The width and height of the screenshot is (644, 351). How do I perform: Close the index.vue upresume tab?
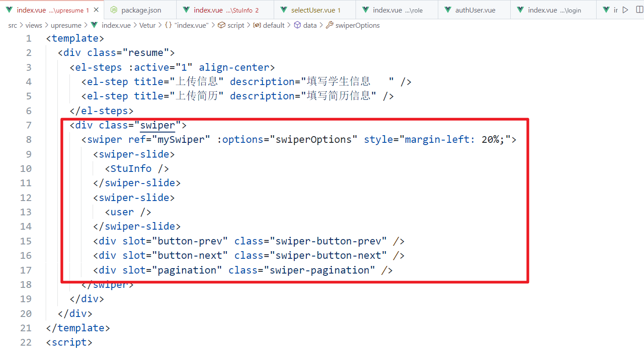[x=96, y=10]
